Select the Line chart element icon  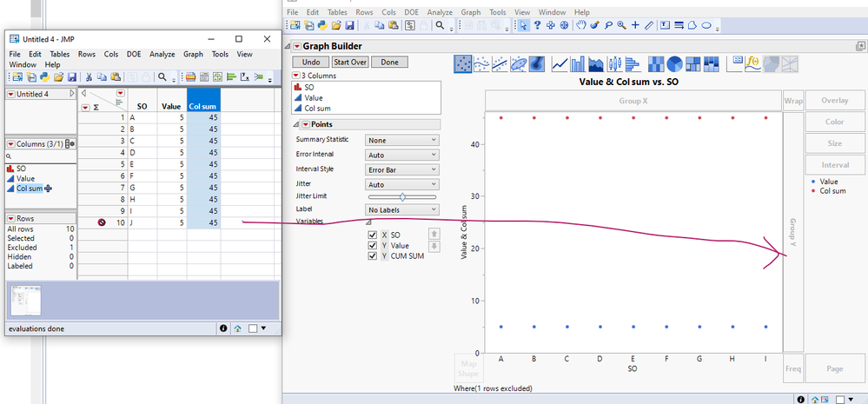tap(560, 64)
